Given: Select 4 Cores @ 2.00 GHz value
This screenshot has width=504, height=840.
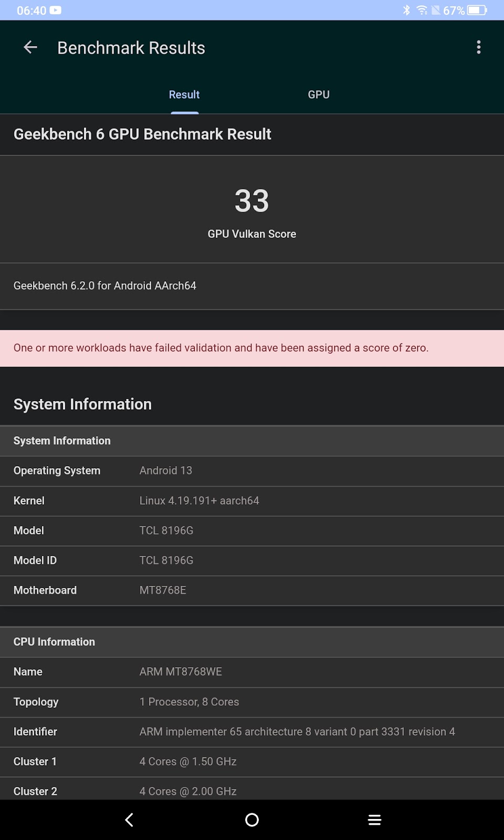Looking at the screenshot, I should pos(188,792).
